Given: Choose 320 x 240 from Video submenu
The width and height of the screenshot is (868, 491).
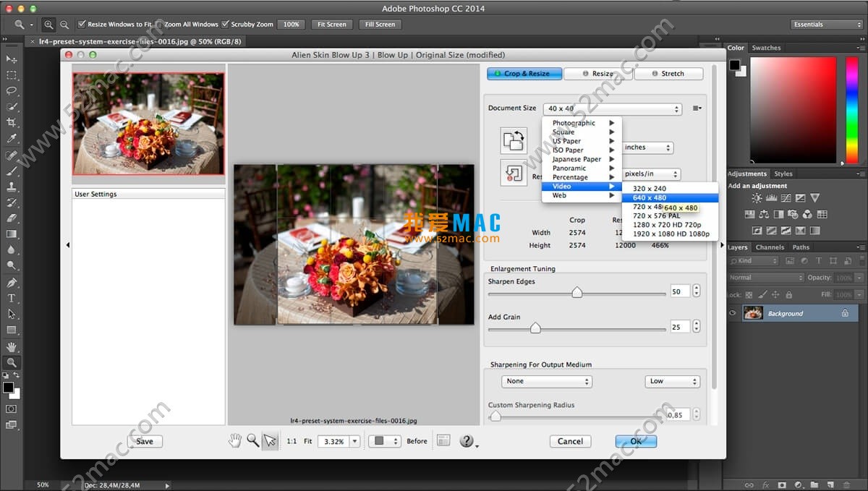Looking at the screenshot, I should [670, 189].
